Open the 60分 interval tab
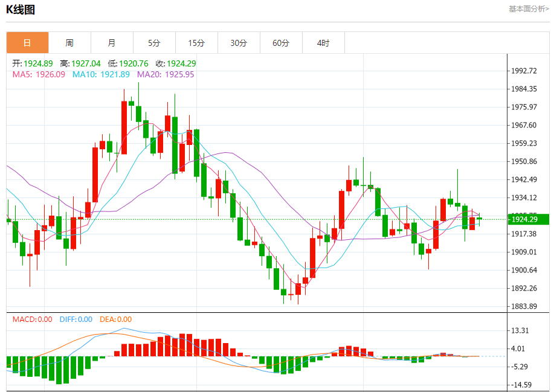Screen dimensions: 554x392 pos(282,43)
